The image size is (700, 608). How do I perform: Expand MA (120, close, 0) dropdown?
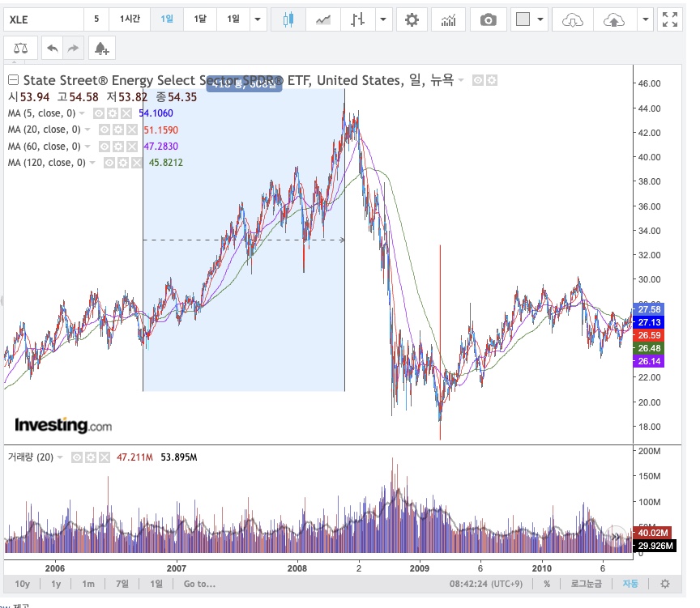92,163
